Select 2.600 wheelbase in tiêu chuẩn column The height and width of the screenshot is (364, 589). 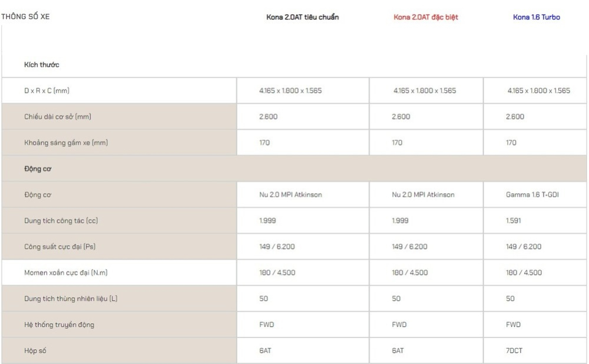click(x=268, y=117)
